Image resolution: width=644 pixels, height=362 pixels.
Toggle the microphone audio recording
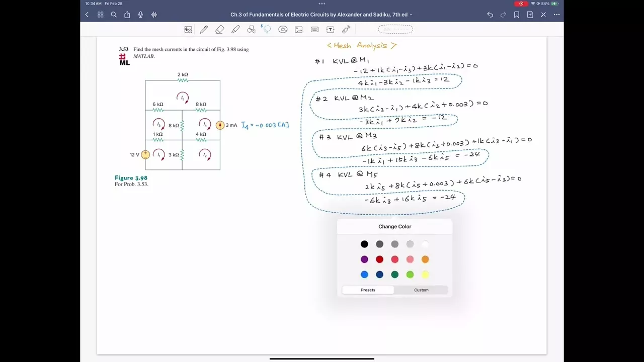point(140,15)
